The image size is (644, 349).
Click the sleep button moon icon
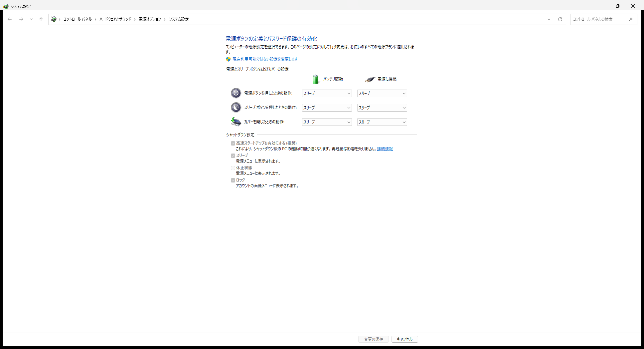click(236, 108)
